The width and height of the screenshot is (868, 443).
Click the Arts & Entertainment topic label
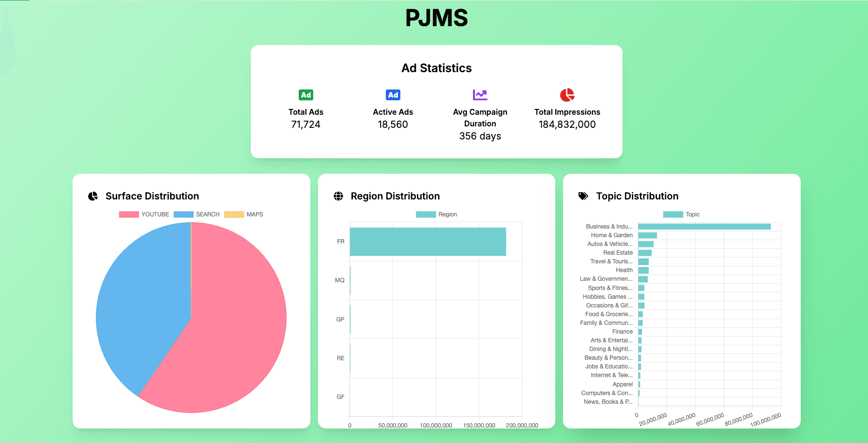pos(611,340)
